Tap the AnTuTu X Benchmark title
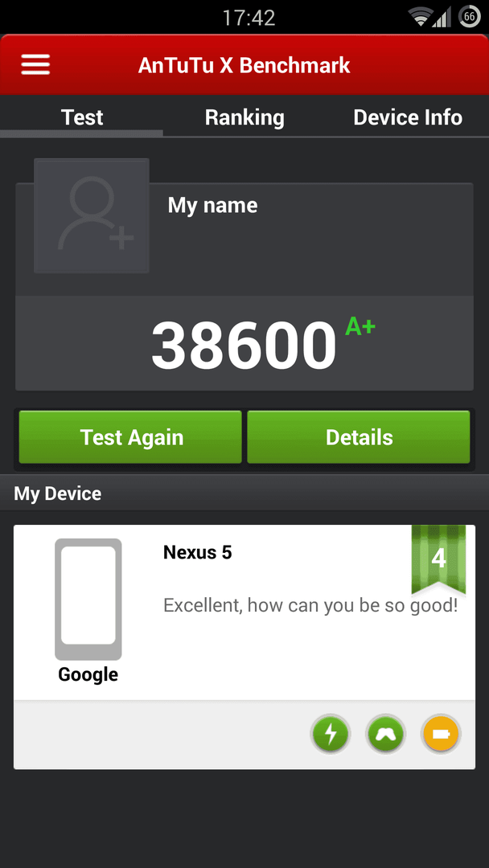489x868 pixels. pos(244,65)
